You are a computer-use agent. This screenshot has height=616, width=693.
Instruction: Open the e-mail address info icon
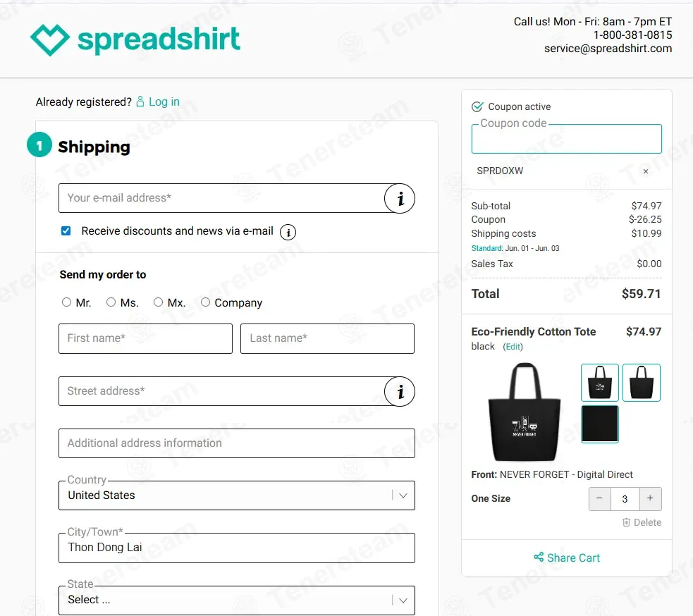(400, 199)
